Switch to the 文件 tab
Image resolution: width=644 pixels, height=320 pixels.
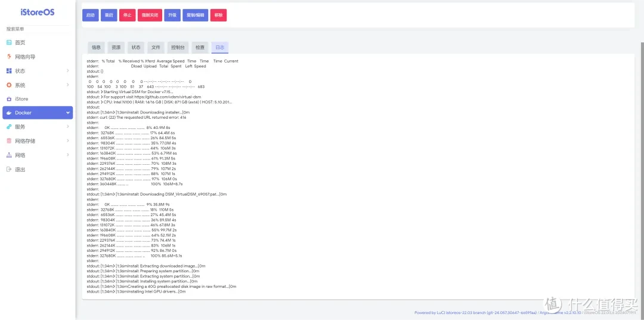tap(156, 47)
